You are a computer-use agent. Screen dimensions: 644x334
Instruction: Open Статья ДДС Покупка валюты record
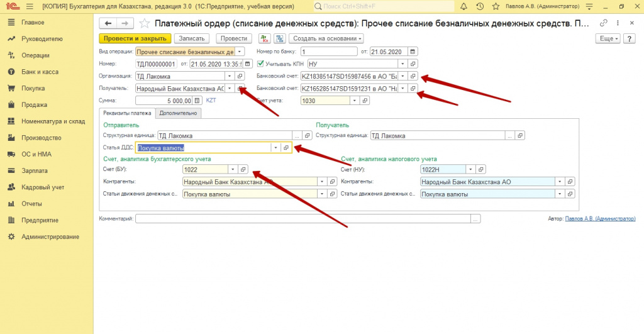coord(286,148)
